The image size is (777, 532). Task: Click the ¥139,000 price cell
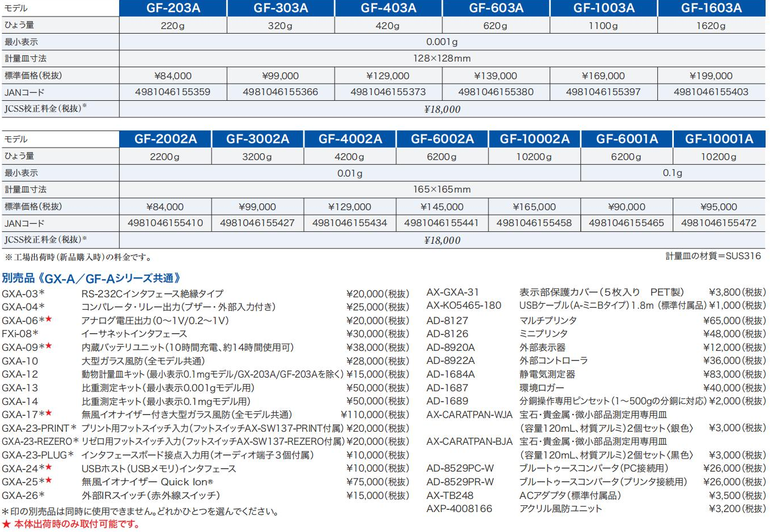click(x=495, y=76)
